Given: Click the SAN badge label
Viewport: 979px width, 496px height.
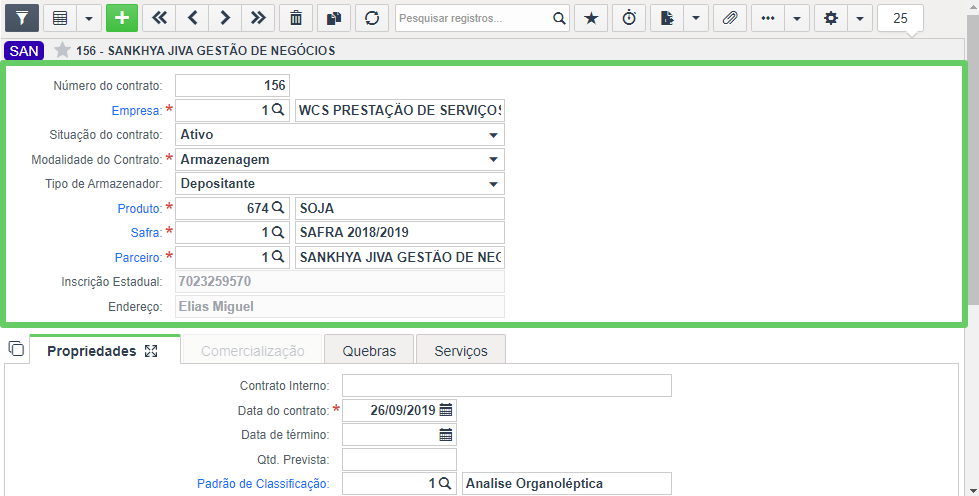Looking at the screenshot, I should click(x=24, y=51).
